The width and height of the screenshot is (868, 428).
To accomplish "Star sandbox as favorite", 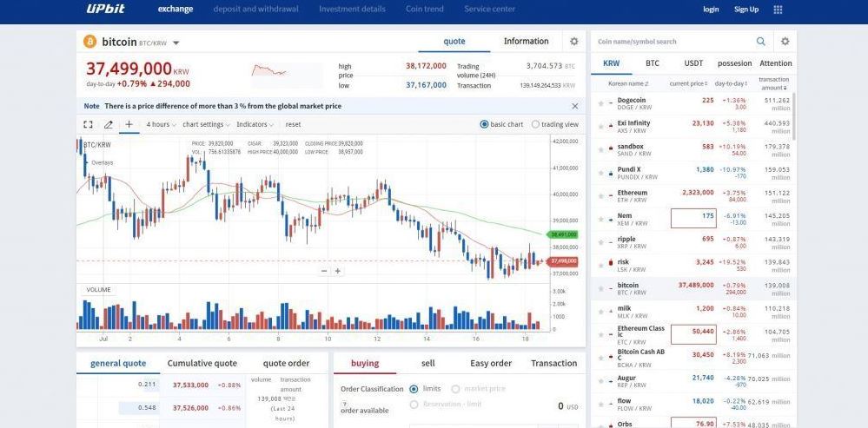I will pos(600,150).
